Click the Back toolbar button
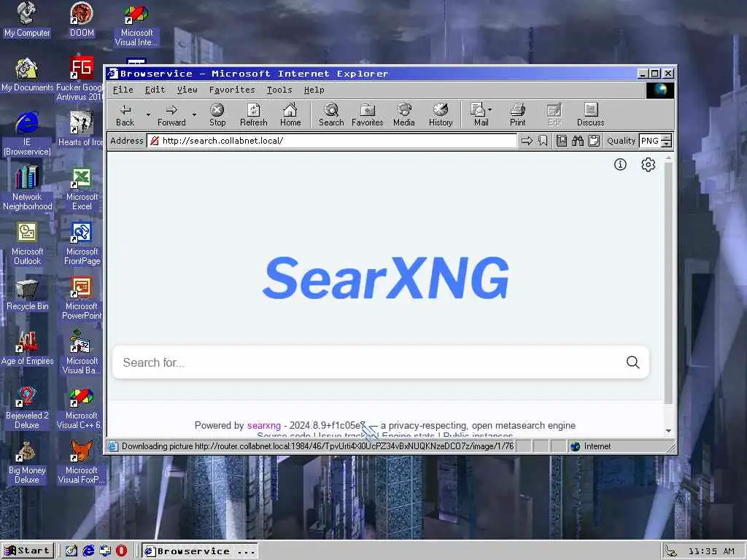 point(125,115)
